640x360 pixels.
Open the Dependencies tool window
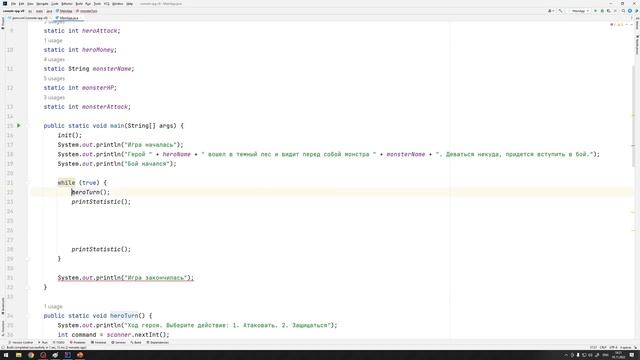pyautogui.click(x=158, y=342)
